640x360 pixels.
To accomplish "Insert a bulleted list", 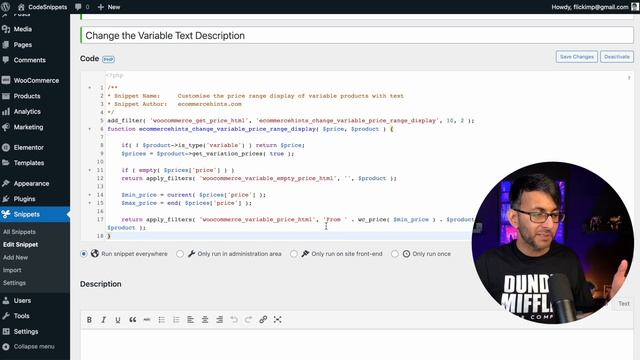I will point(162,320).
